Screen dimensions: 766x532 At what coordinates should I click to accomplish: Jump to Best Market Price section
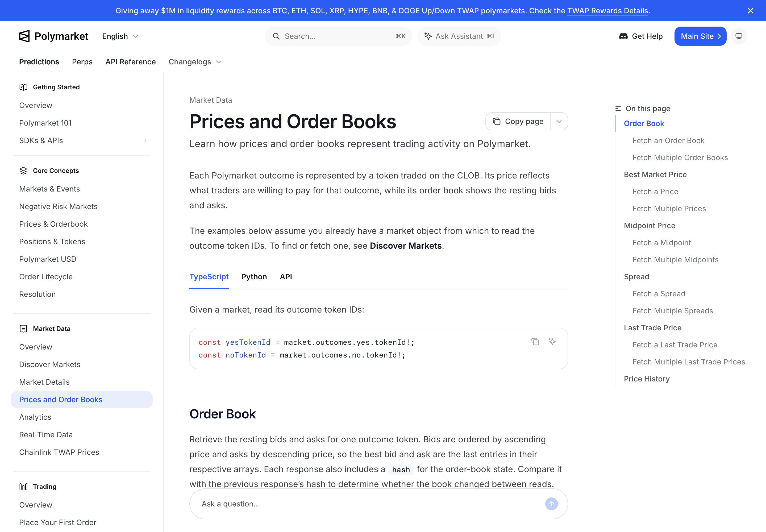click(655, 174)
